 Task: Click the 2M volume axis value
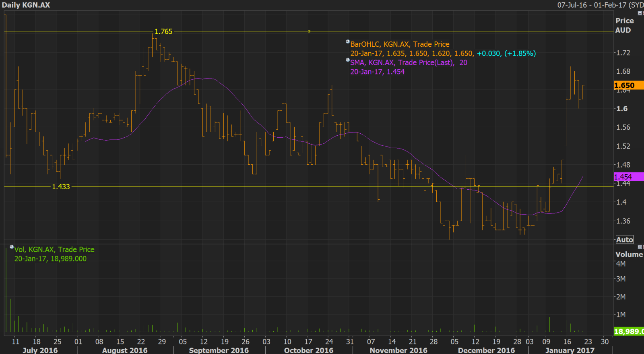coord(621,297)
